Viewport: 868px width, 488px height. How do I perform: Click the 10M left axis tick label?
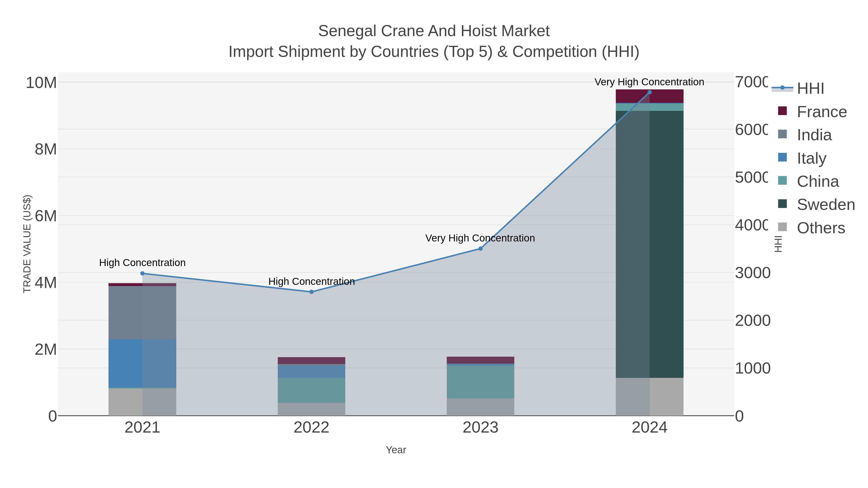click(41, 83)
